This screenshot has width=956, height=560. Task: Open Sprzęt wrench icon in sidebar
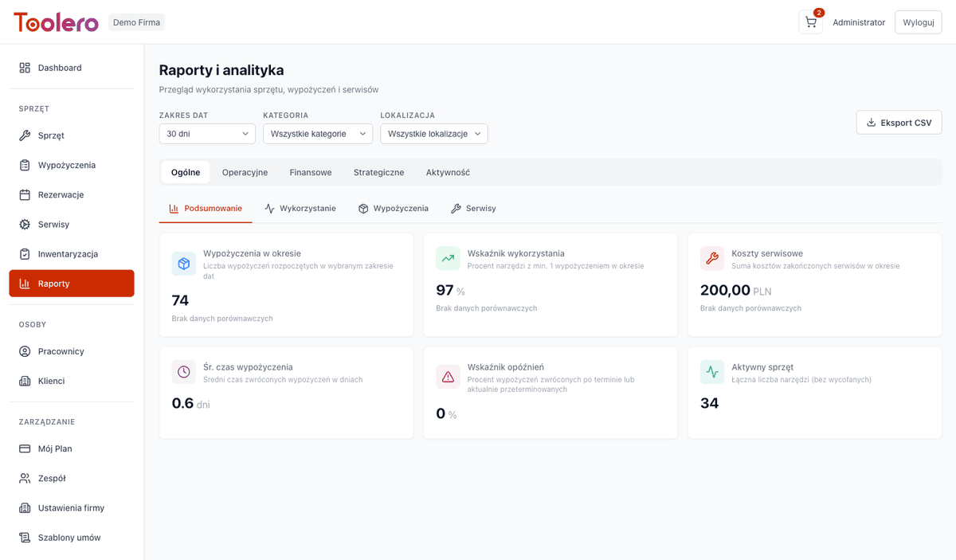[x=25, y=135]
